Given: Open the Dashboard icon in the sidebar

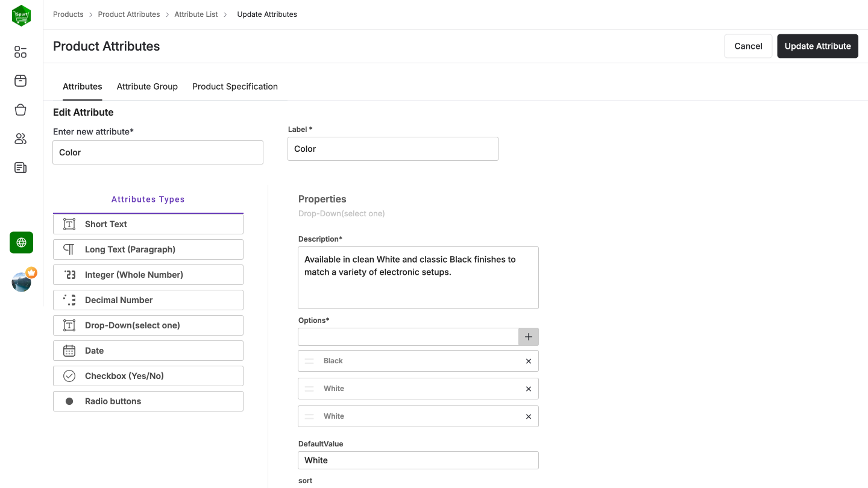Looking at the screenshot, I should coord(20,52).
